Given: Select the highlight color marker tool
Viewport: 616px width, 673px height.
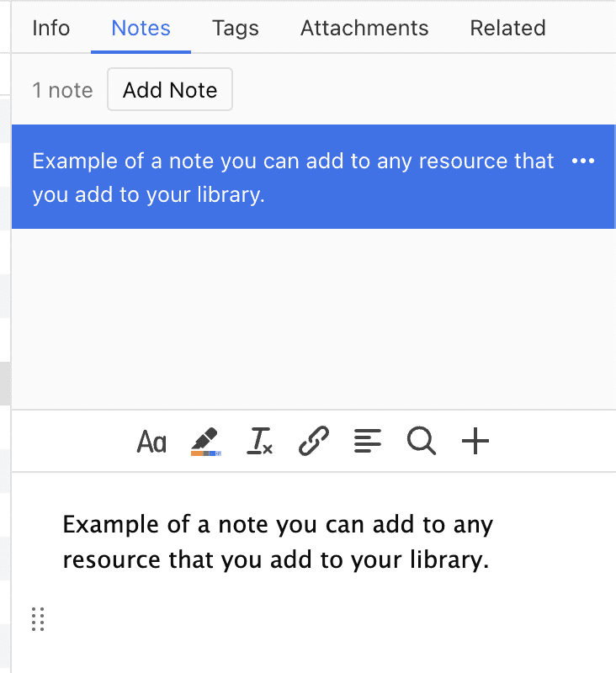Looking at the screenshot, I should click(206, 441).
